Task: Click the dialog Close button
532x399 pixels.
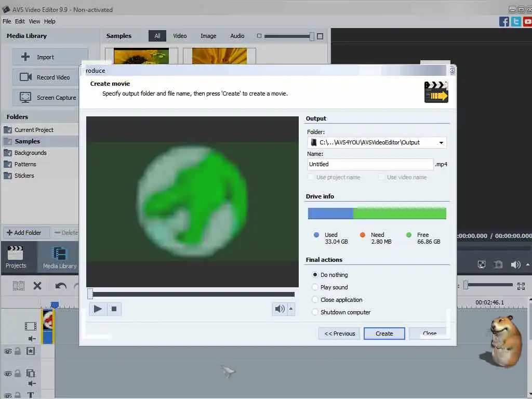Action: (430, 334)
